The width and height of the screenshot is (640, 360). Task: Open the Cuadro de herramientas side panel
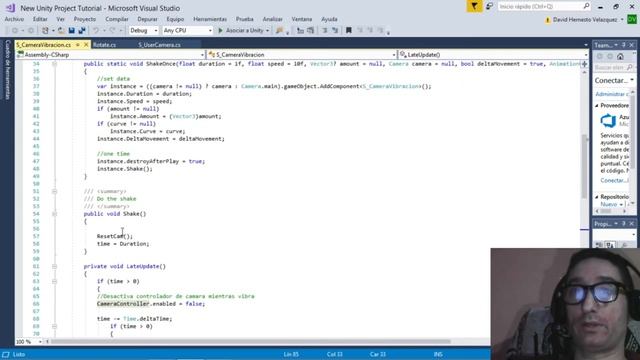(x=7, y=69)
